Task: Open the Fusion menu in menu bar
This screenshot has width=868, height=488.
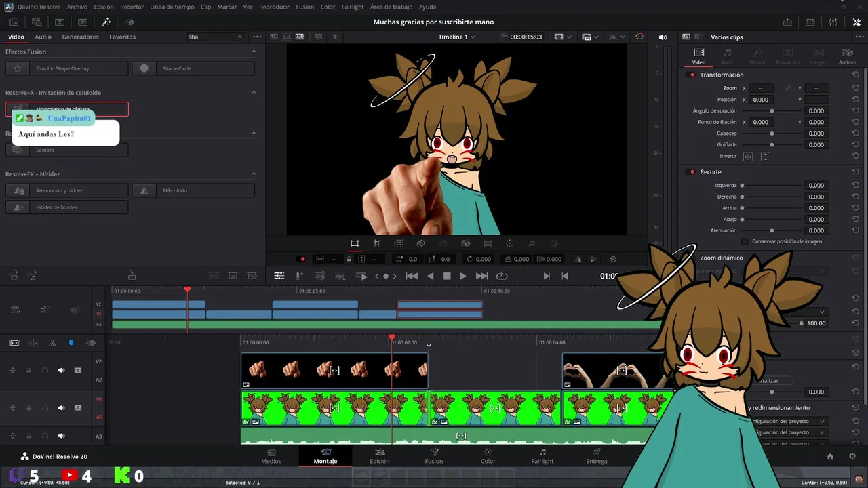Action: [x=304, y=7]
